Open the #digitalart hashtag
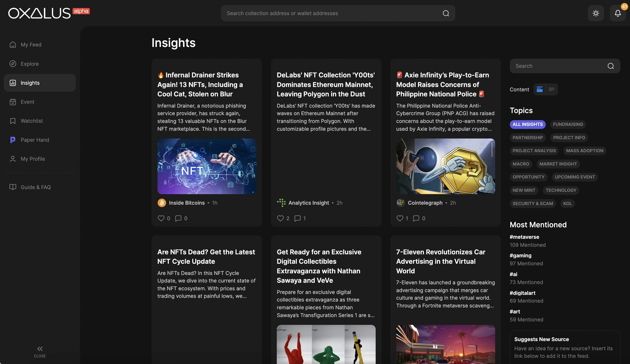Screen dimensions: 630x364 coord(522,293)
